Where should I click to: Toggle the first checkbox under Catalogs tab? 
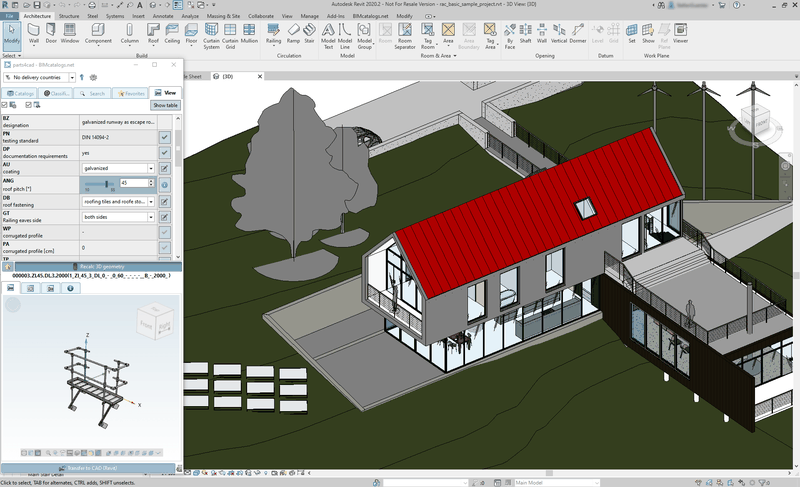tap(5, 105)
